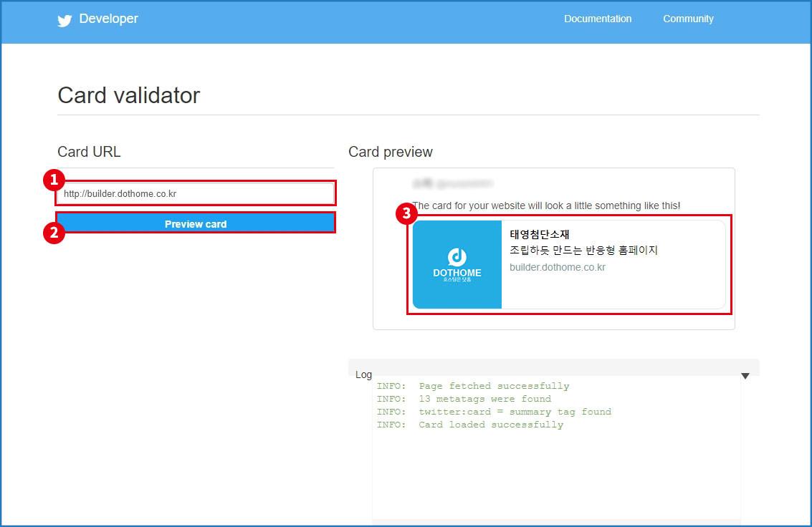Click the Developer header text

(x=108, y=19)
